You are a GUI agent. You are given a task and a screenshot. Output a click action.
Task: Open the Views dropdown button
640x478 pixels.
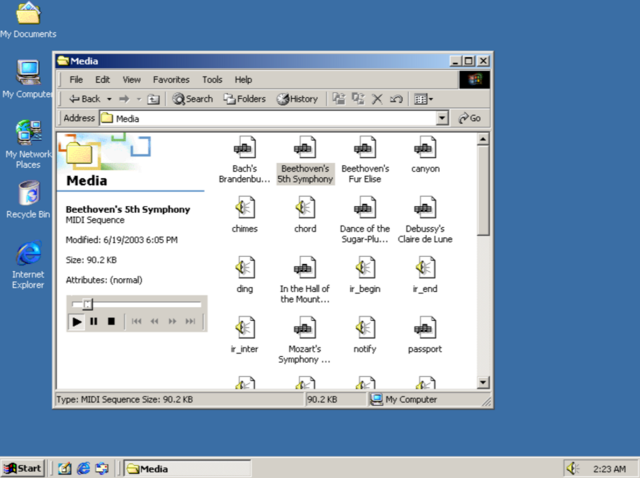[423, 99]
